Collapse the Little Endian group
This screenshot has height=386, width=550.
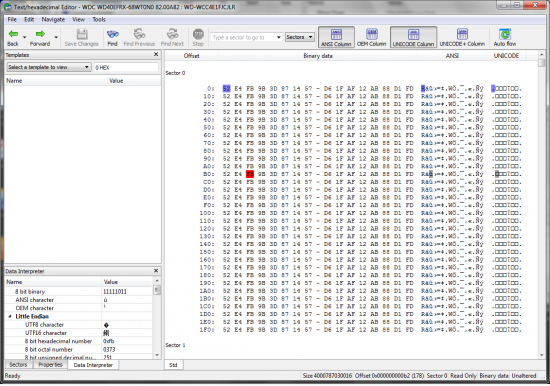tap(9, 317)
